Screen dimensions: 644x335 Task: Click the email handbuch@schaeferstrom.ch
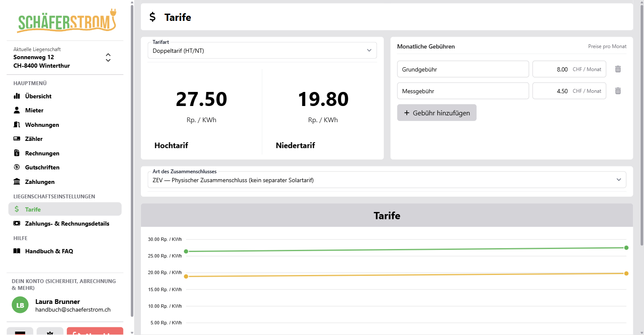73,309
